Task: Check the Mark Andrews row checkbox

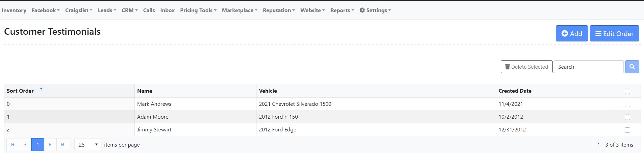Action: 627,104
